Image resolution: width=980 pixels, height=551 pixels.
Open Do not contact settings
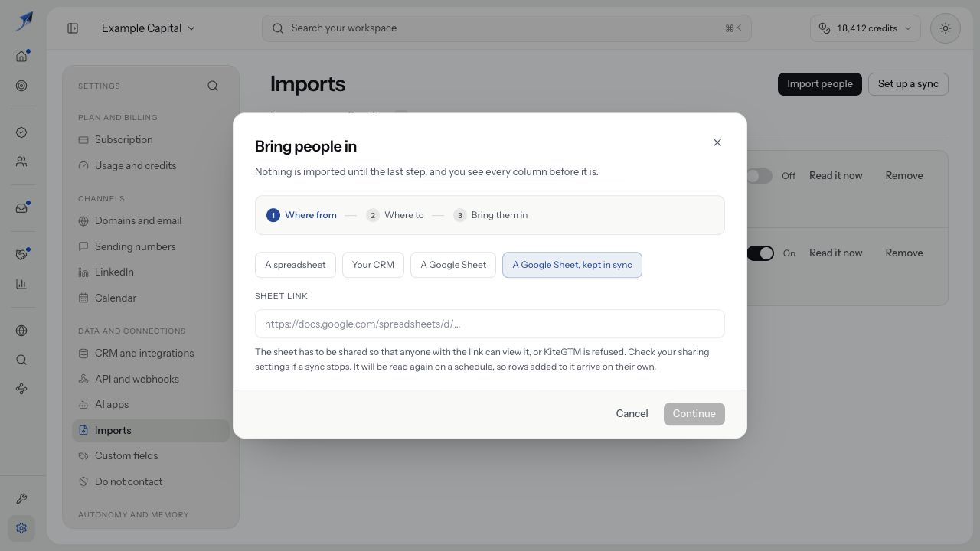[x=151, y=482]
